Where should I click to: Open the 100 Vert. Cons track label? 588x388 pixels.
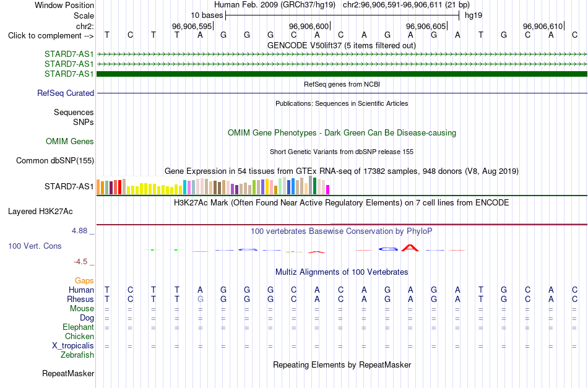click(x=35, y=246)
